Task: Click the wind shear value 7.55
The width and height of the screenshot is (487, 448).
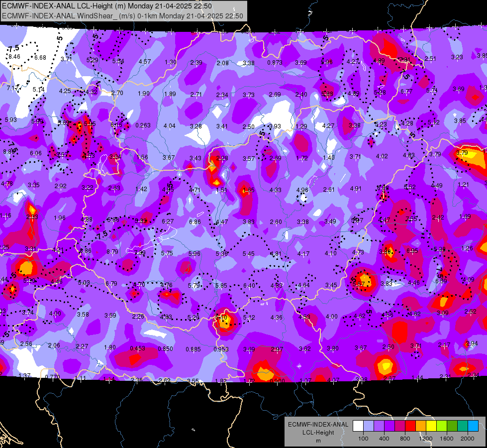Action: 411,219
